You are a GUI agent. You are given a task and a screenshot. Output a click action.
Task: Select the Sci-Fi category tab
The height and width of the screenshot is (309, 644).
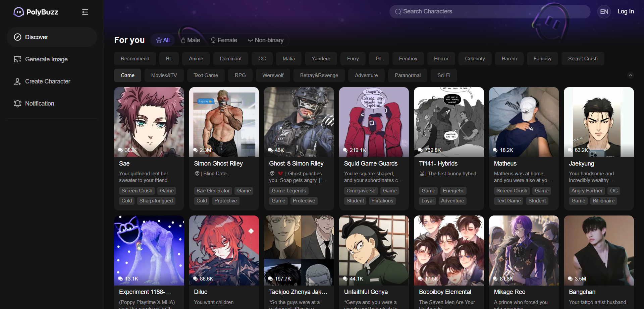click(x=444, y=75)
